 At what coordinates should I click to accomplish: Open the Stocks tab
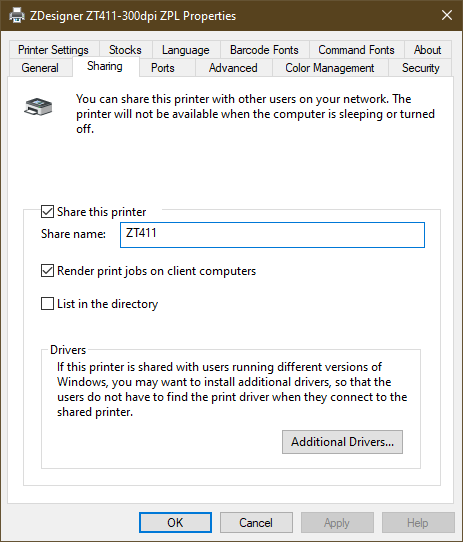pos(125,50)
